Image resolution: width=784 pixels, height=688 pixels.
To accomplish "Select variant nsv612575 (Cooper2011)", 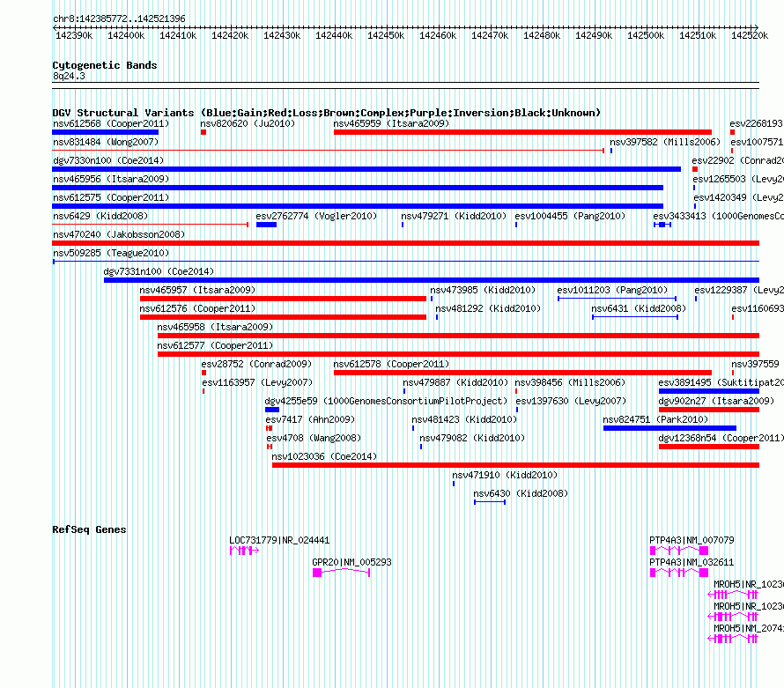I will [x=111, y=197].
